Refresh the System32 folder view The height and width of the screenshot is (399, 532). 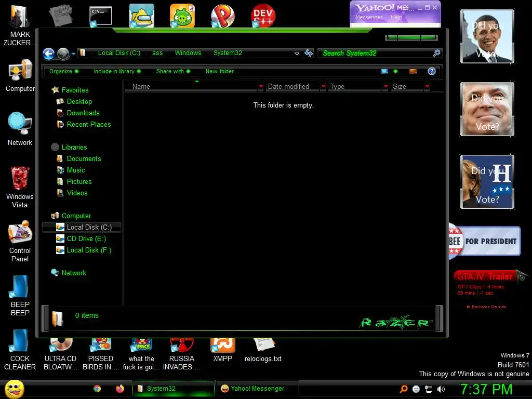(309, 54)
